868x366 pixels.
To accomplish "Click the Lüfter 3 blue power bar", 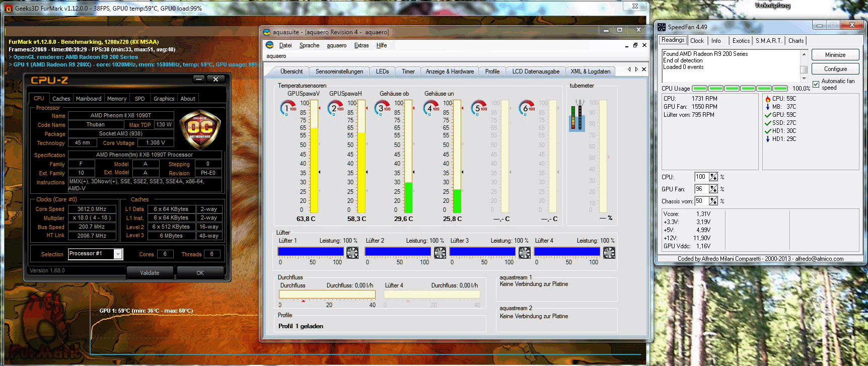I will tap(482, 251).
